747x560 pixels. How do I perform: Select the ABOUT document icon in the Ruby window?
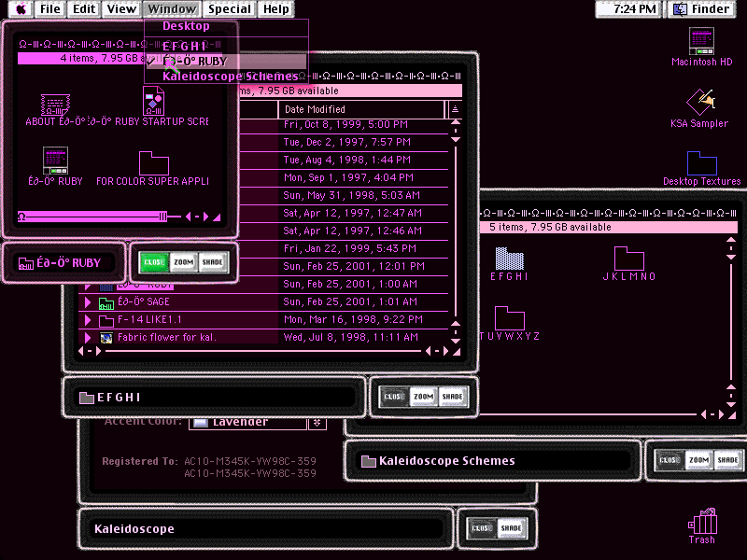[55, 105]
